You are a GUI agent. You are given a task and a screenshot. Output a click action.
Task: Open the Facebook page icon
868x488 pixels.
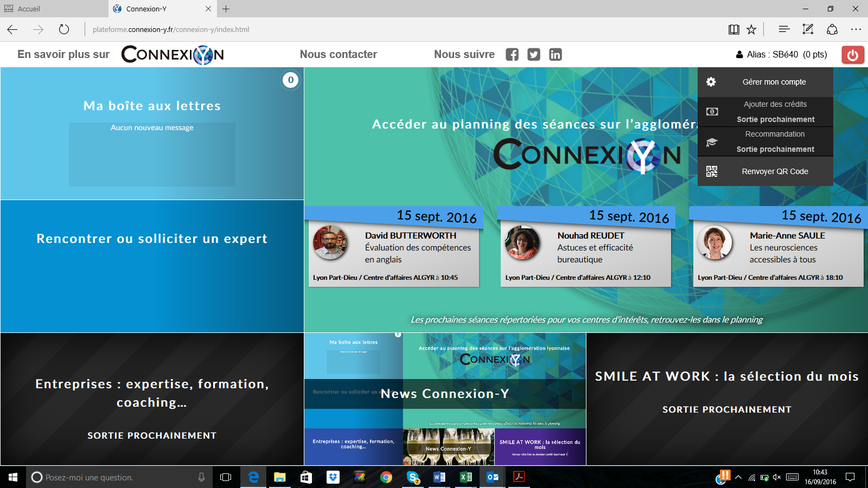pyautogui.click(x=512, y=54)
